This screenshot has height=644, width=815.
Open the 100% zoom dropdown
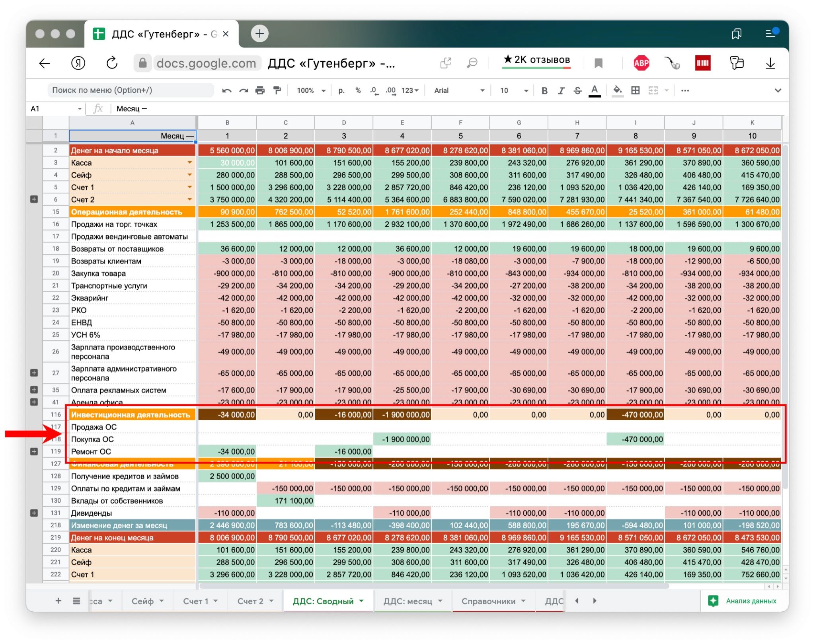(x=311, y=91)
